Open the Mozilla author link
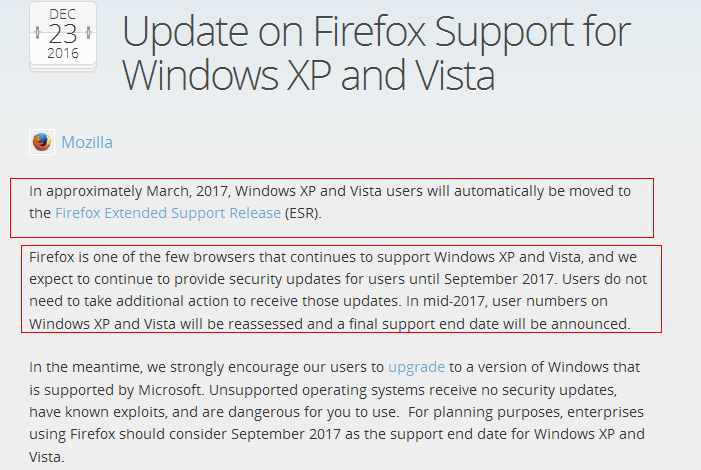The width and height of the screenshot is (701, 470). (x=87, y=142)
